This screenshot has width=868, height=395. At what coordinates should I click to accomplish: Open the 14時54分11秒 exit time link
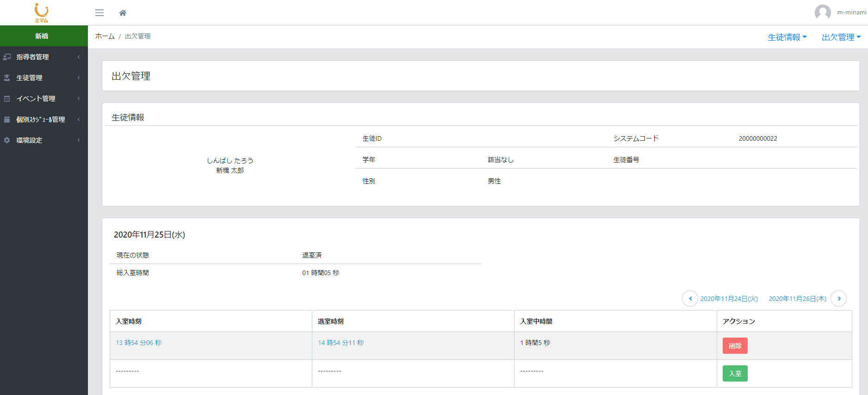[x=341, y=343]
